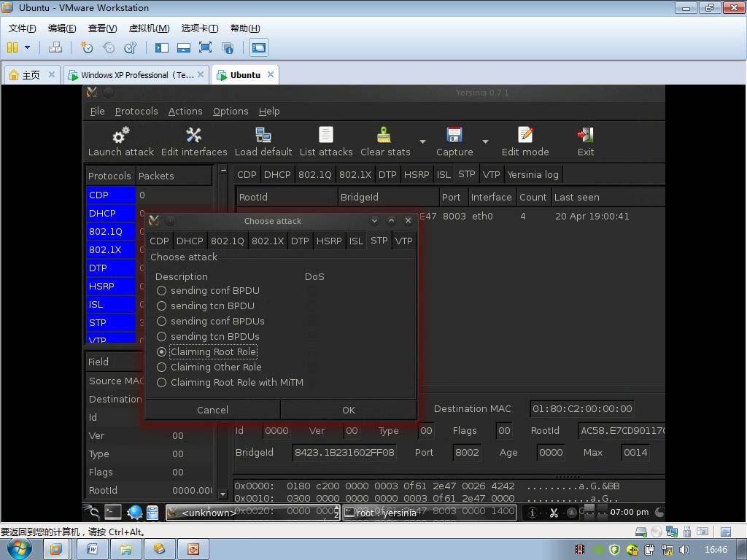Click the VMware show library sidebar icon
The image size is (747, 560).
click(162, 47)
